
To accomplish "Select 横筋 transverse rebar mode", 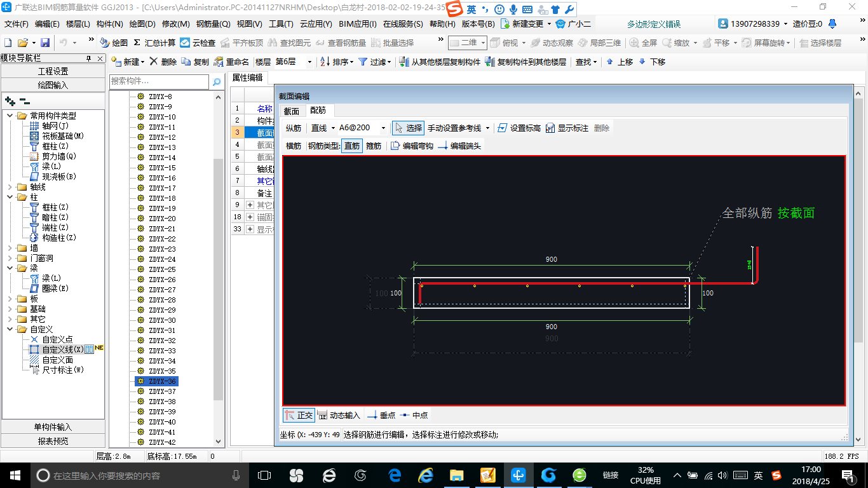I will click(294, 146).
